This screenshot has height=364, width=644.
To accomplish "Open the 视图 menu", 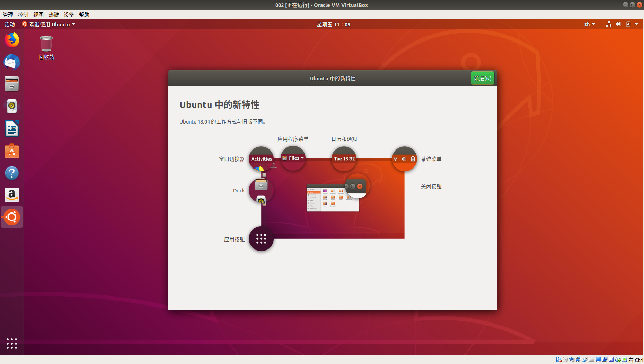I will (38, 15).
